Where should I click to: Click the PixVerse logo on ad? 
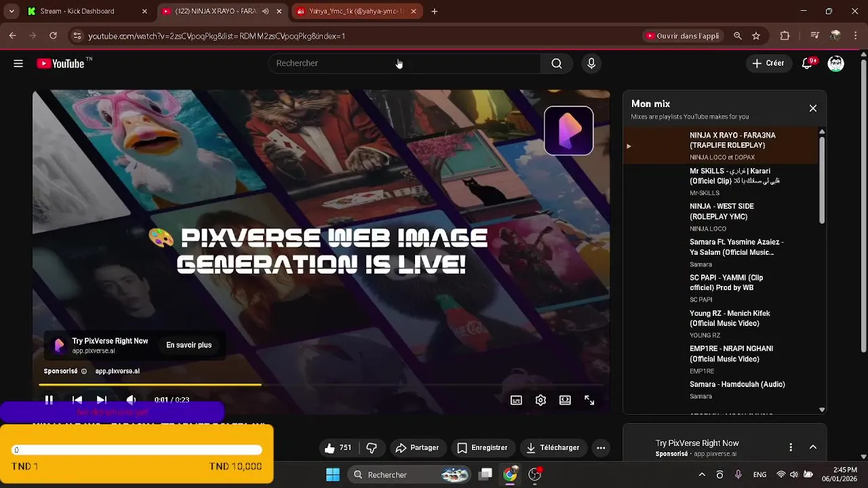point(568,131)
